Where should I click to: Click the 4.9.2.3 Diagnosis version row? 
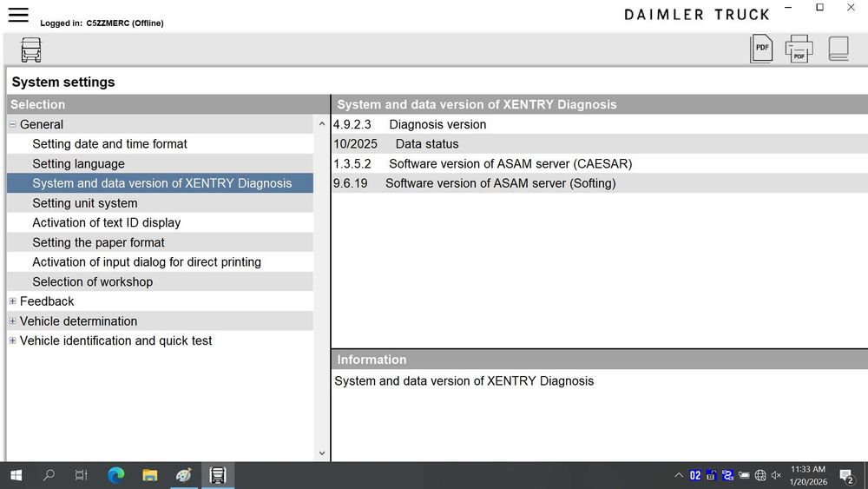point(600,124)
